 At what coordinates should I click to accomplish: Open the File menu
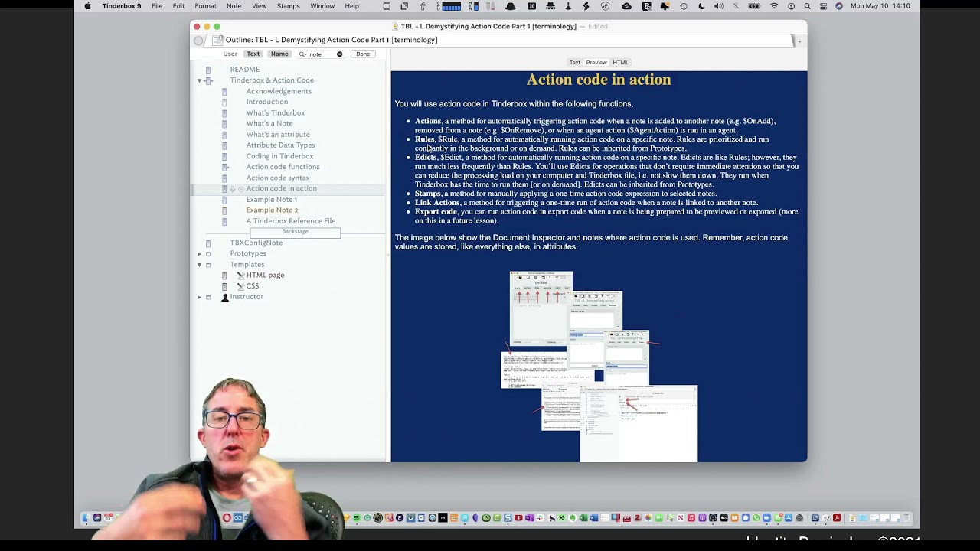pos(156,6)
